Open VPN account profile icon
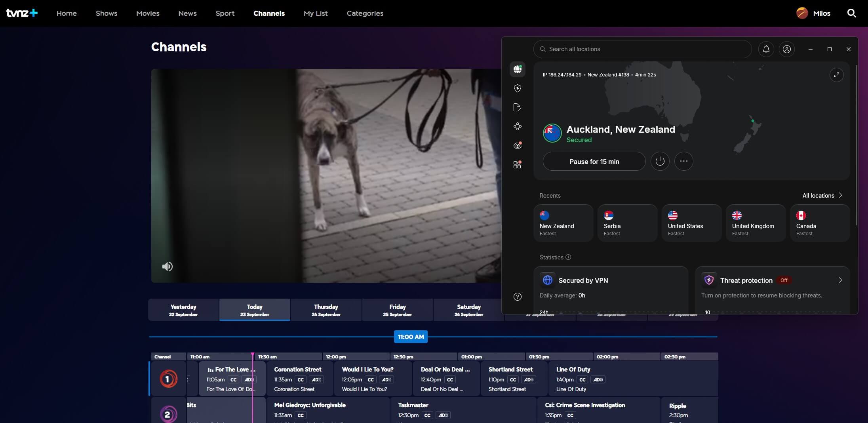868x423 pixels. [786, 49]
